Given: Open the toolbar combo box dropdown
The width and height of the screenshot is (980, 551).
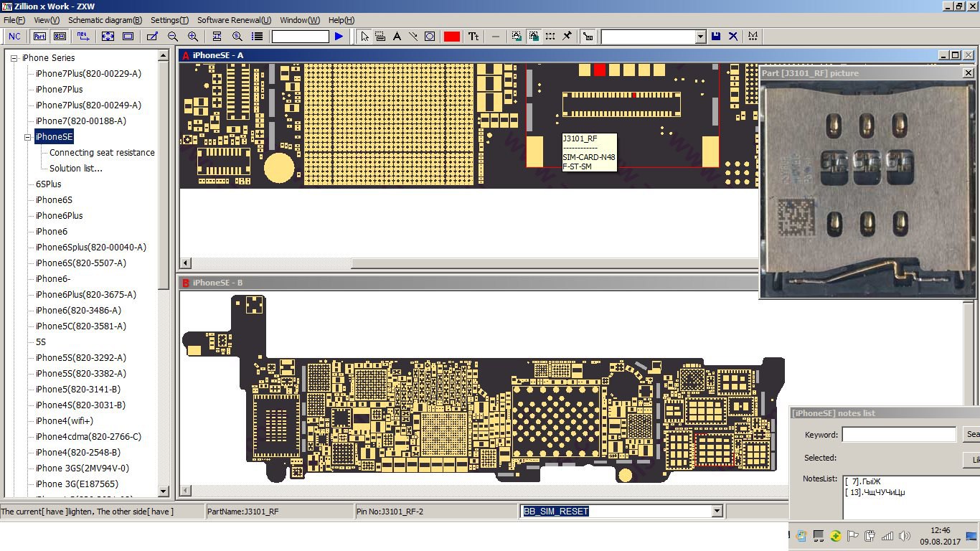Looking at the screenshot, I should [x=701, y=37].
